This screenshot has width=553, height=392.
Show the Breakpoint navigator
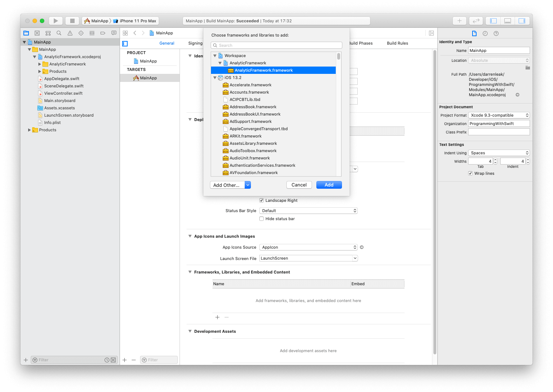(x=103, y=33)
